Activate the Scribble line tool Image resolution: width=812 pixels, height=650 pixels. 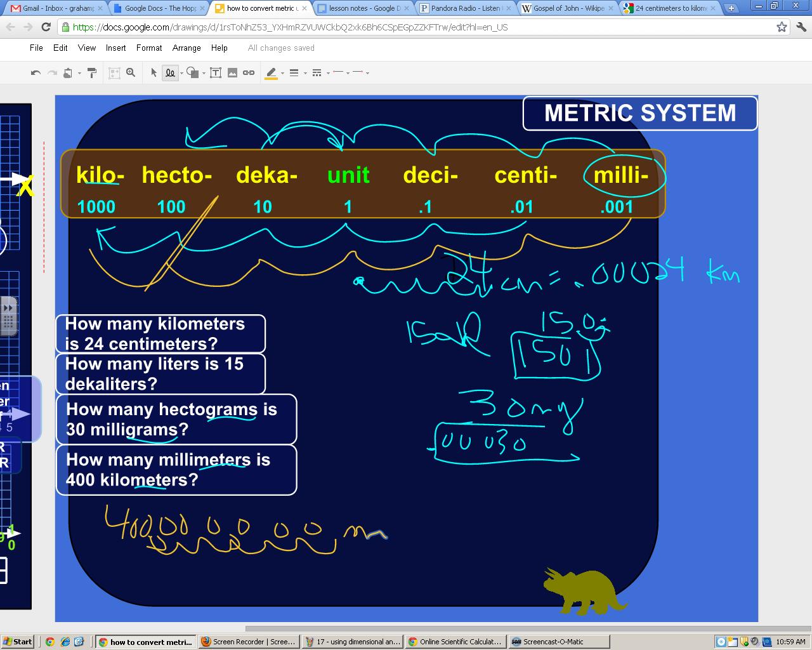pyautogui.click(x=170, y=73)
